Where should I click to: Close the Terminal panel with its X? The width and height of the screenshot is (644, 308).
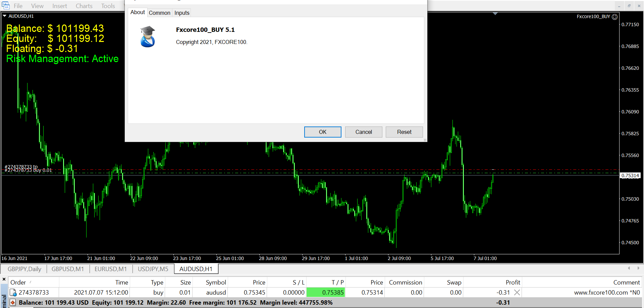tap(4, 279)
